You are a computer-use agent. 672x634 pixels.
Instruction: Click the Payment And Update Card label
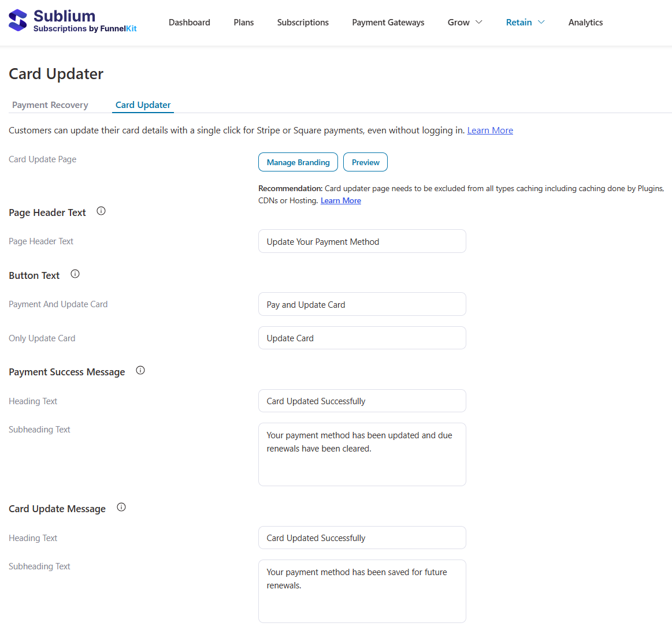coord(58,304)
